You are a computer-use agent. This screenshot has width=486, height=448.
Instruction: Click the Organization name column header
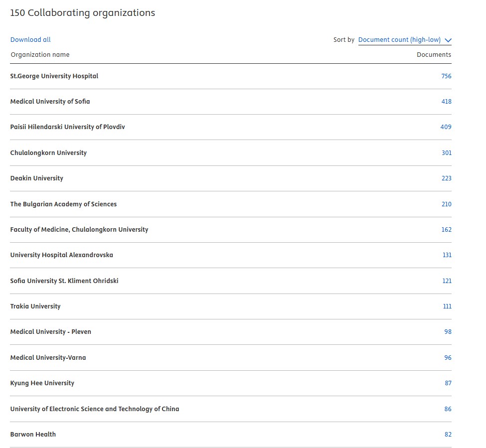[x=40, y=55]
